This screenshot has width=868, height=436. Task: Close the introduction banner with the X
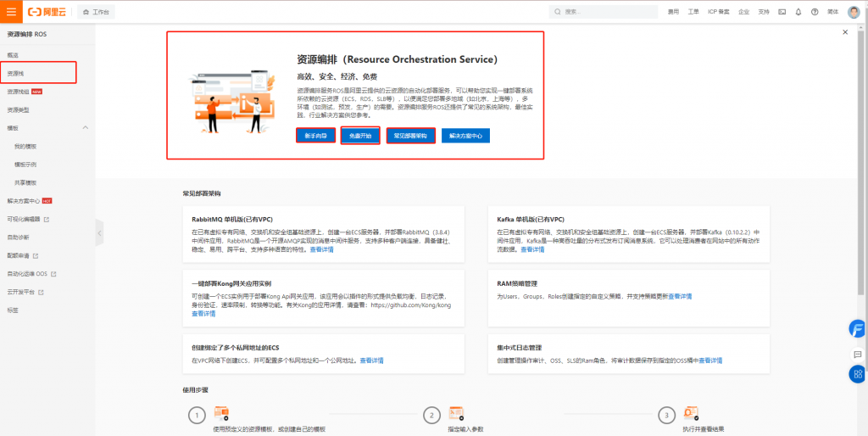tap(845, 32)
